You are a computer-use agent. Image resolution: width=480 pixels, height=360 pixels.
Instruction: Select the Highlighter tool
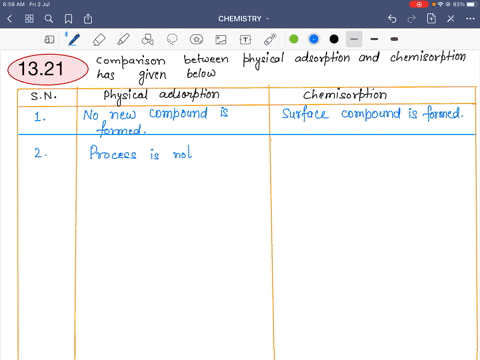pyautogui.click(x=123, y=39)
